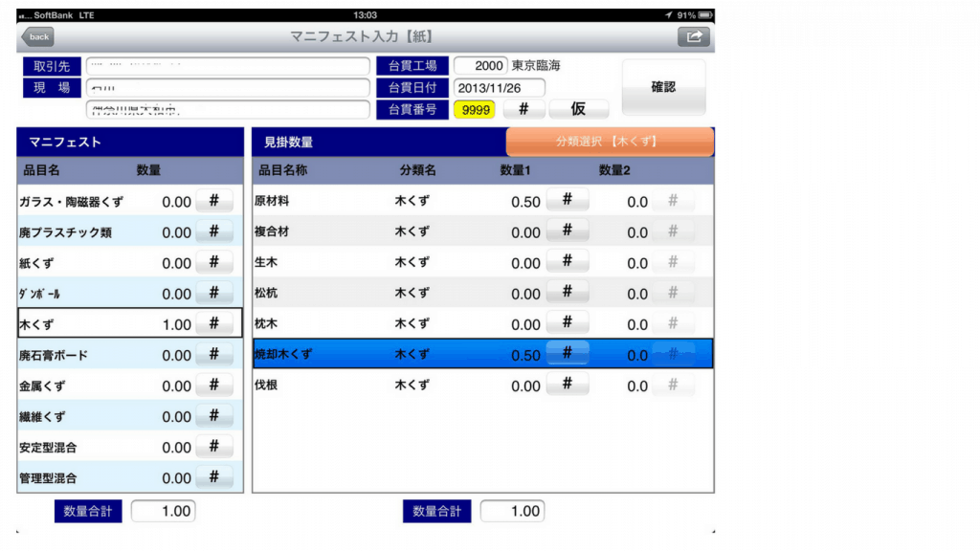
Task: Tap the 取引先 text field
Action: (x=228, y=66)
